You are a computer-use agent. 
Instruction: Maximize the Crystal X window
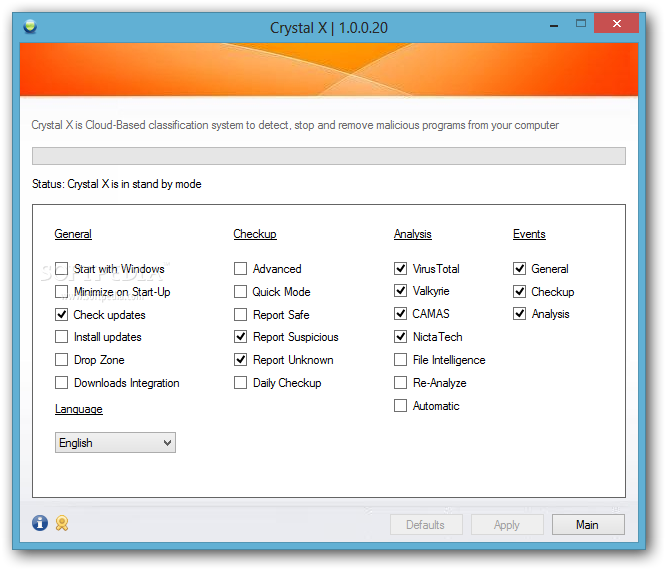tap(581, 24)
